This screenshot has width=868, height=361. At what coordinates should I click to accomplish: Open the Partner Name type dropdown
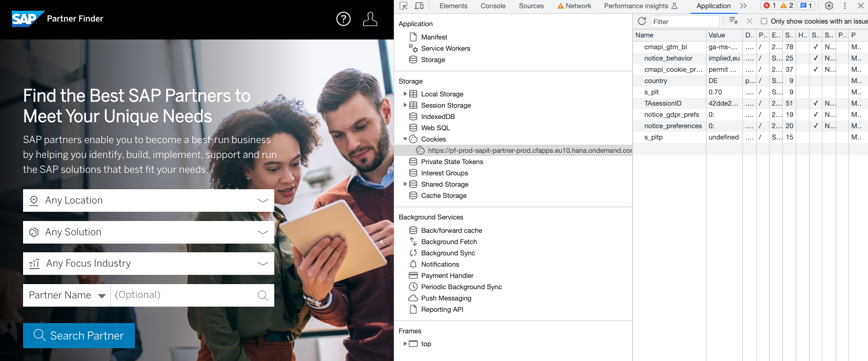(x=67, y=295)
